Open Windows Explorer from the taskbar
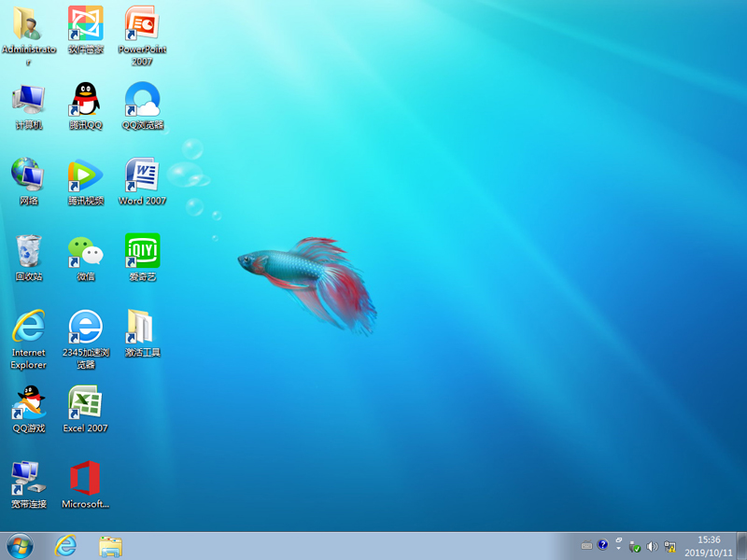Screen dimensions: 747x560 tap(110, 546)
